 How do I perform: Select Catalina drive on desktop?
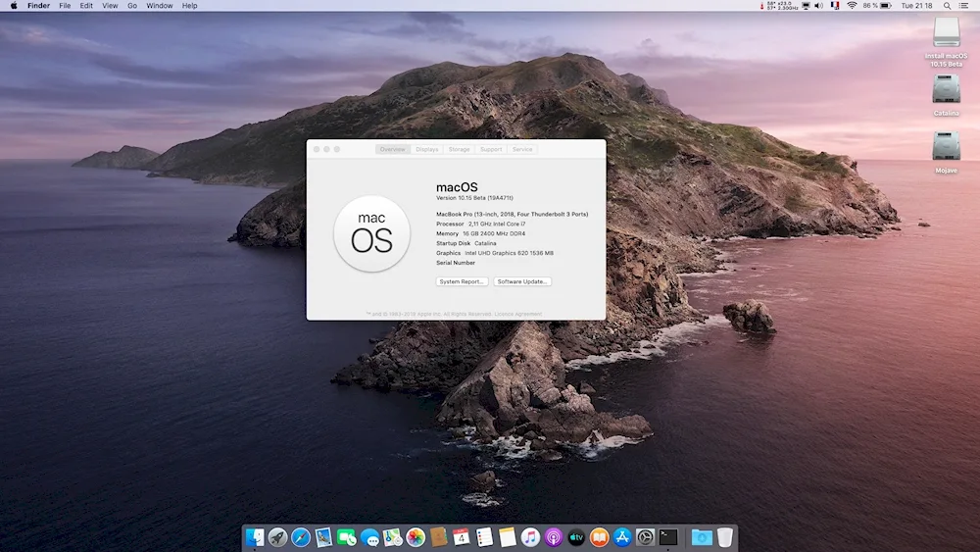tap(947, 95)
